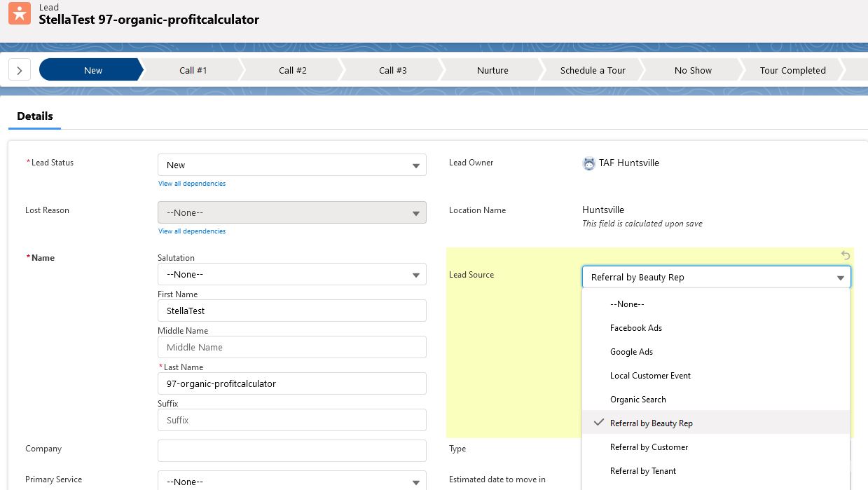Screen dimensions: 868x490
Task: Click the orange Lead record icon
Action: pyautogui.click(x=20, y=13)
